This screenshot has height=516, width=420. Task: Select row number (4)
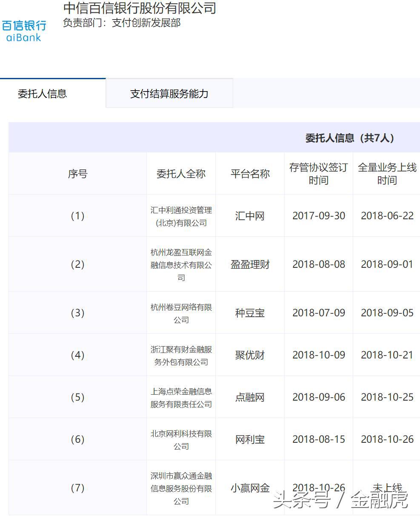pos(77,355)
